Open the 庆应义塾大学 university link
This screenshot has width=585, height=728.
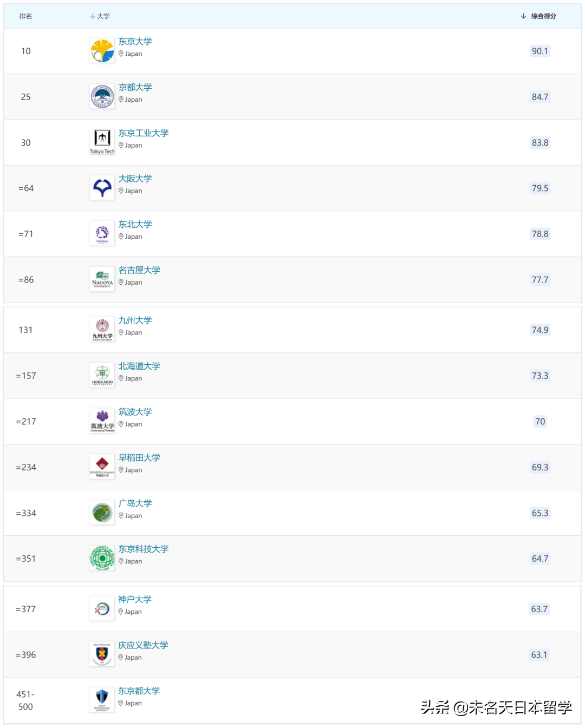pos(144,645)
